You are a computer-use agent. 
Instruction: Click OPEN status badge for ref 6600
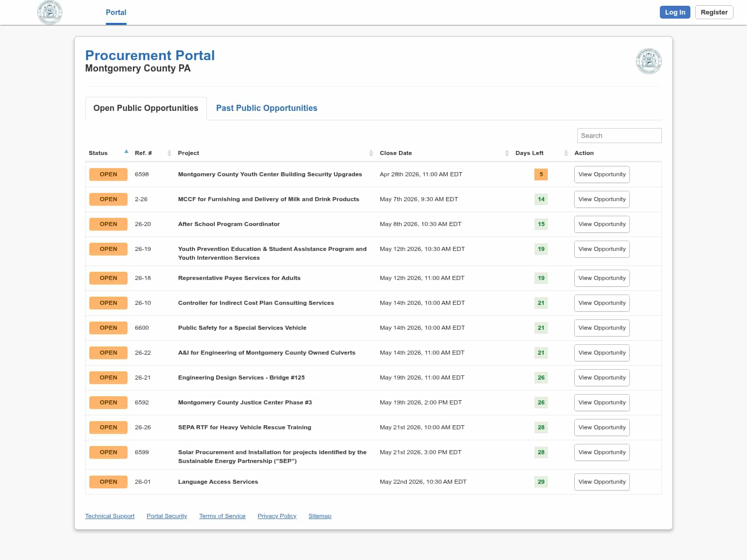click(x=108, y=328)
